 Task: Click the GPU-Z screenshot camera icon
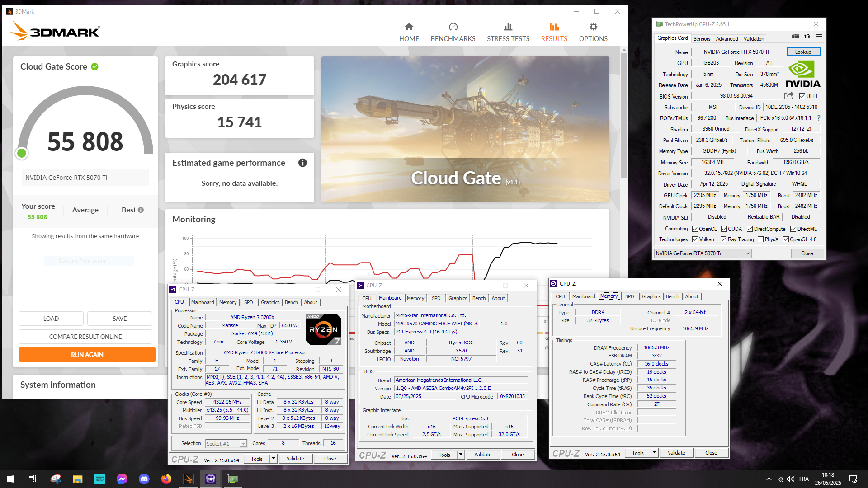[x=796, y=36]
